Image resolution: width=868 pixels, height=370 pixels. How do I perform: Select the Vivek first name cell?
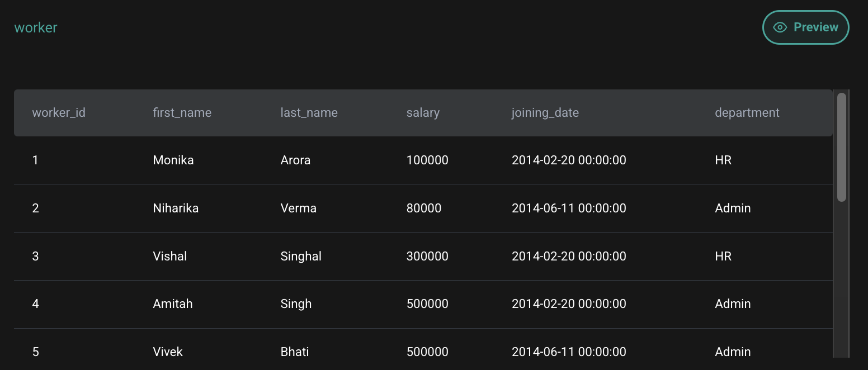click(x=168, y=352)
